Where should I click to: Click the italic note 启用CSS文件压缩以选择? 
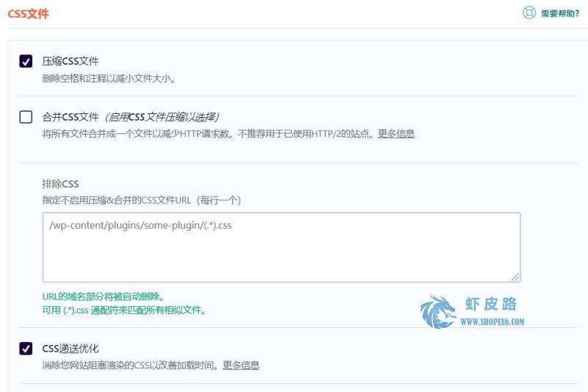click(162, 117)
